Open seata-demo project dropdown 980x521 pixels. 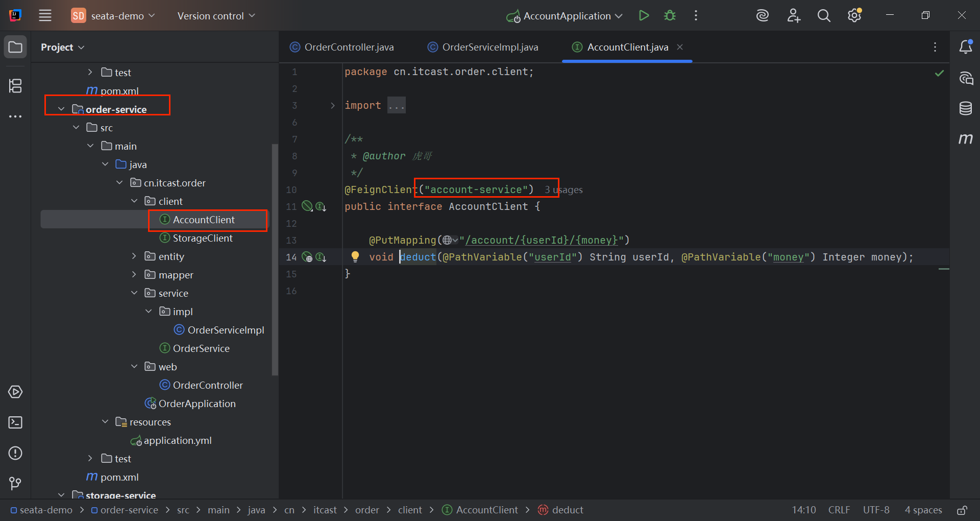tap(113, 16)
